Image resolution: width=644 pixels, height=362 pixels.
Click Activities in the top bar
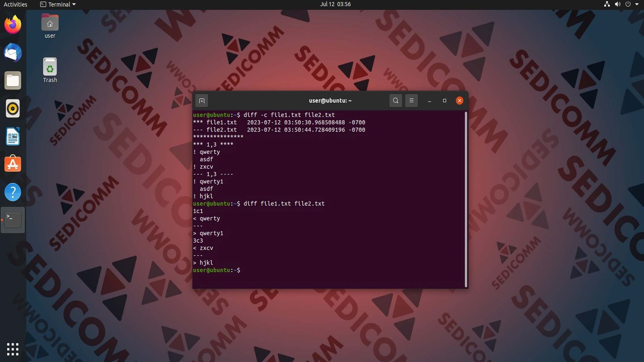(15, 4)
